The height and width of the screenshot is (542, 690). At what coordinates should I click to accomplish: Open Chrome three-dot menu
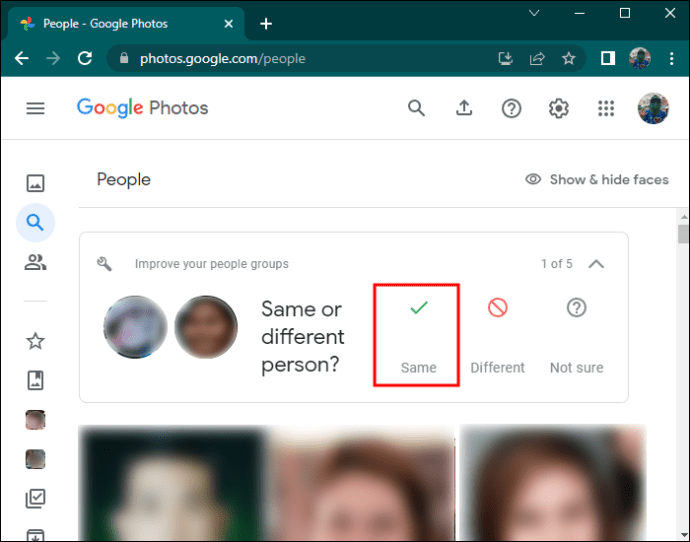point(671,59)
